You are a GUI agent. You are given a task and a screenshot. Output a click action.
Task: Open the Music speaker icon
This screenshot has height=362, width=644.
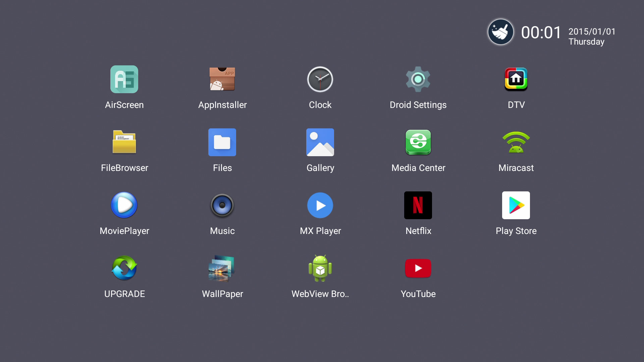(222, 205)
